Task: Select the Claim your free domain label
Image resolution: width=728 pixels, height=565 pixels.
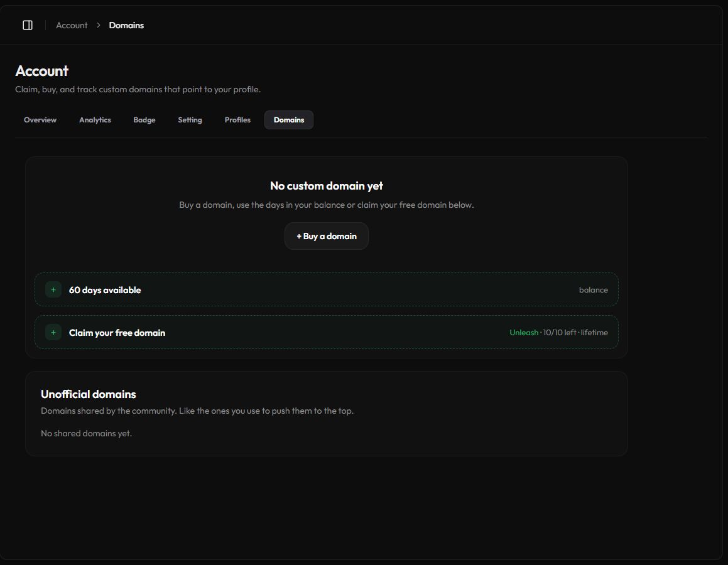Action: click(117, 333)
